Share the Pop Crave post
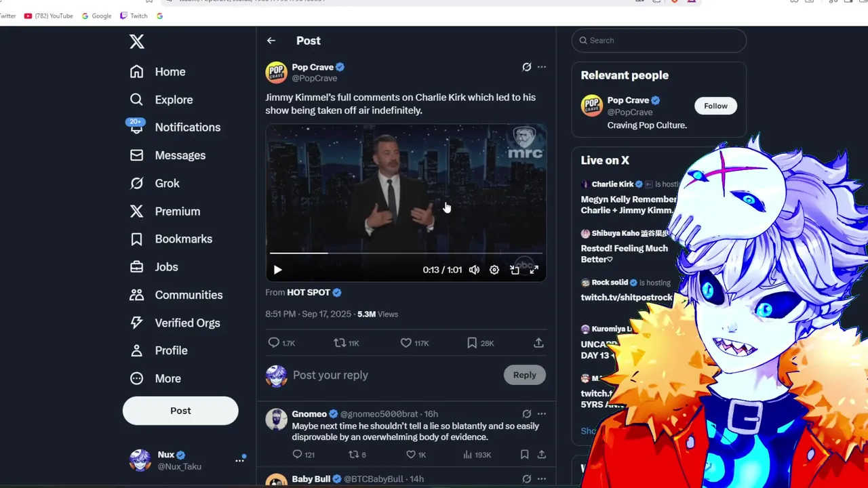This screenshot has height=488, width=868. click(x=538, y=343)
